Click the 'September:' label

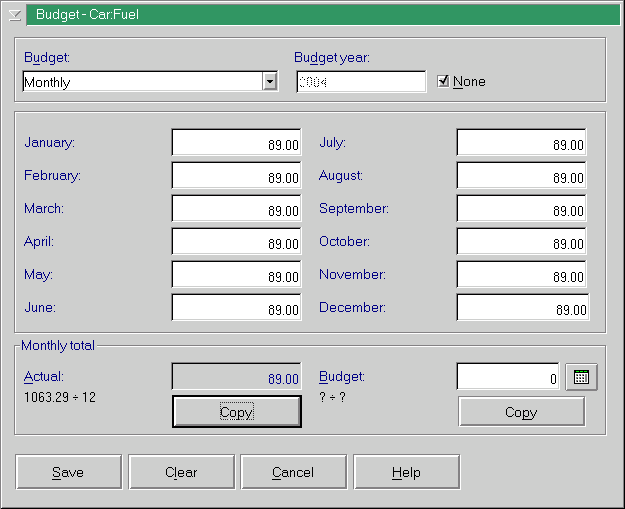354,209
